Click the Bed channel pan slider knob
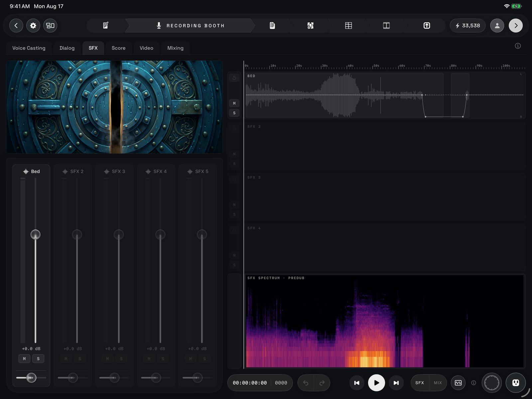Screen dimensions: 532x399 click(31, 378)
